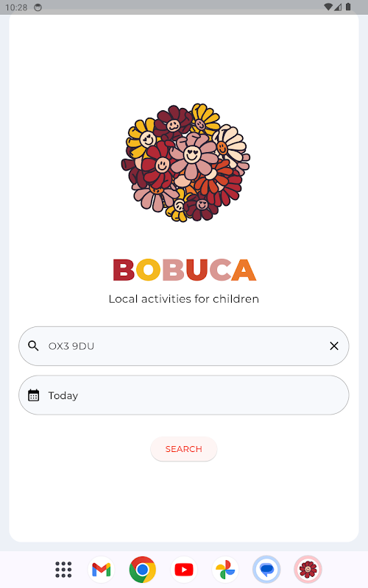This screenshot has height=588, width=368.
Task: Clear the OX3 9DU postcode text
Action: (x=334, y=345)
